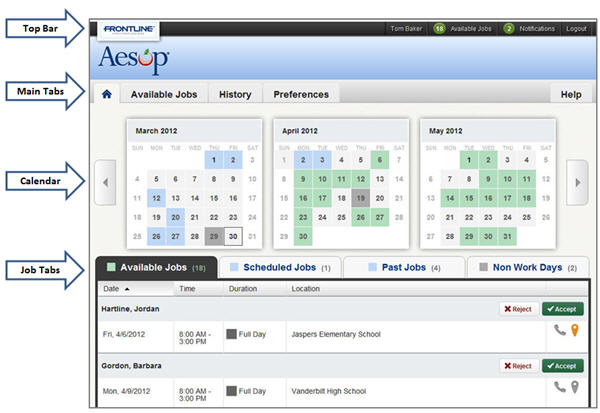The width and height of the screenshot is (600, 413).
Task: Select May 14 green day in calendar
Action: (x=450, y=198)
